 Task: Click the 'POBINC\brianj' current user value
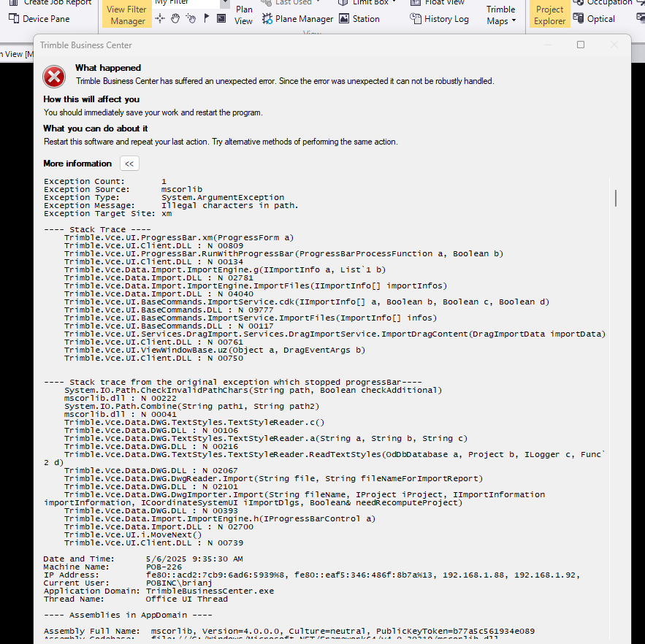(179, 583)
